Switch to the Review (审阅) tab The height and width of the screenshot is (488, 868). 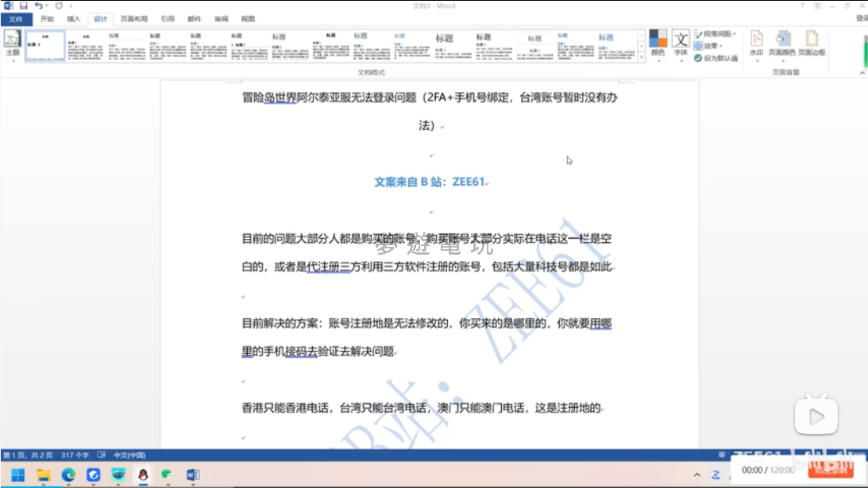(x=222, y=19)
